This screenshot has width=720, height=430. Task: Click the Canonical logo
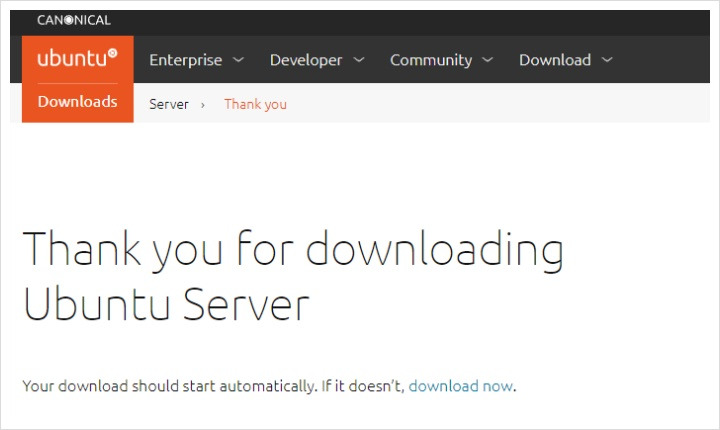[73, 20]
